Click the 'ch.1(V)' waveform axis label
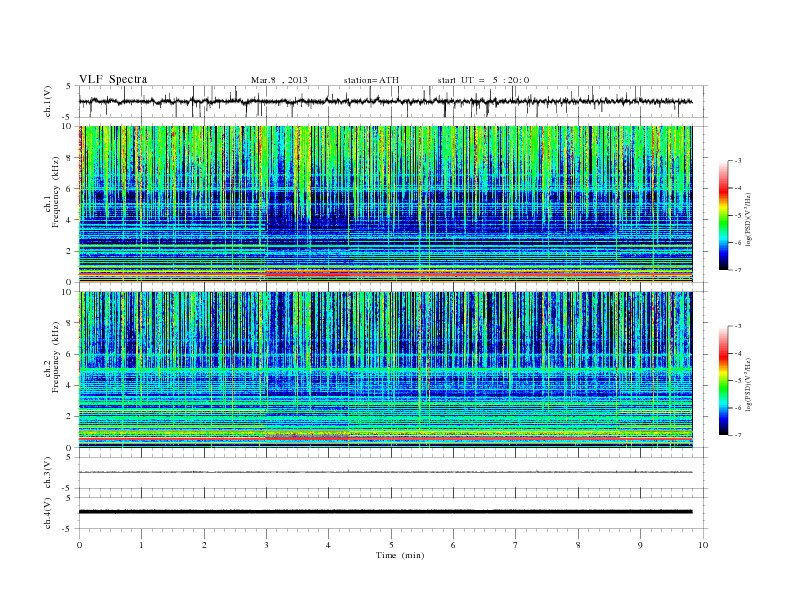This screenshot has height=612, width=792. coord(48,102)
